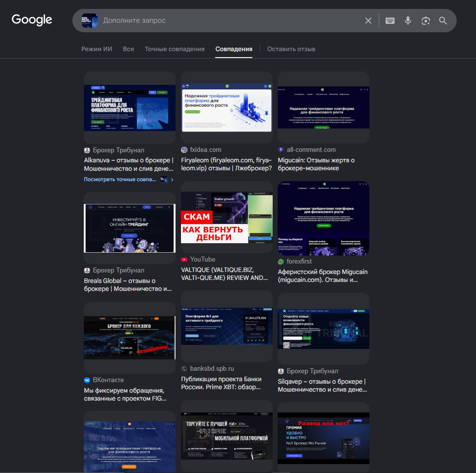Clear the search with the X icon
Viewport: 476px width, 473px height.
368,21
